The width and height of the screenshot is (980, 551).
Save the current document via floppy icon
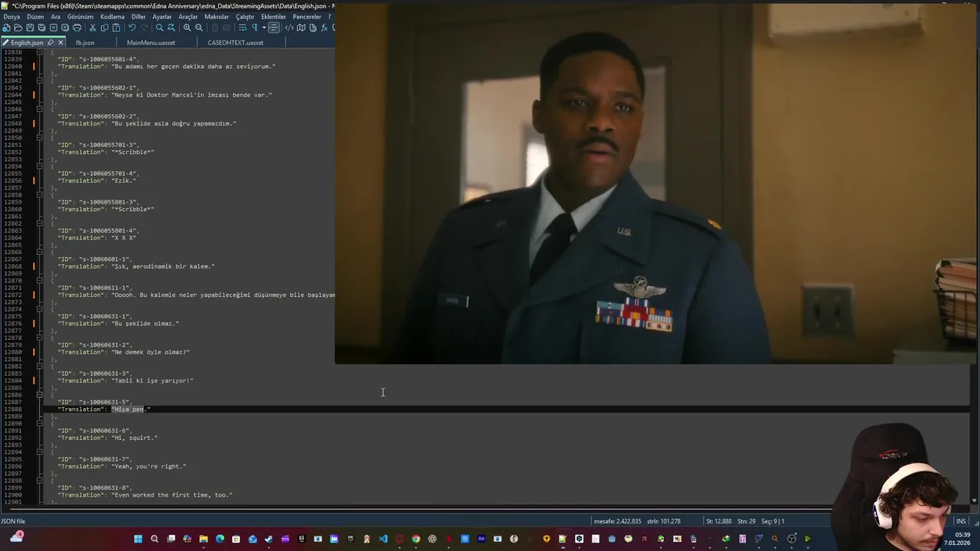coord(30,28)
